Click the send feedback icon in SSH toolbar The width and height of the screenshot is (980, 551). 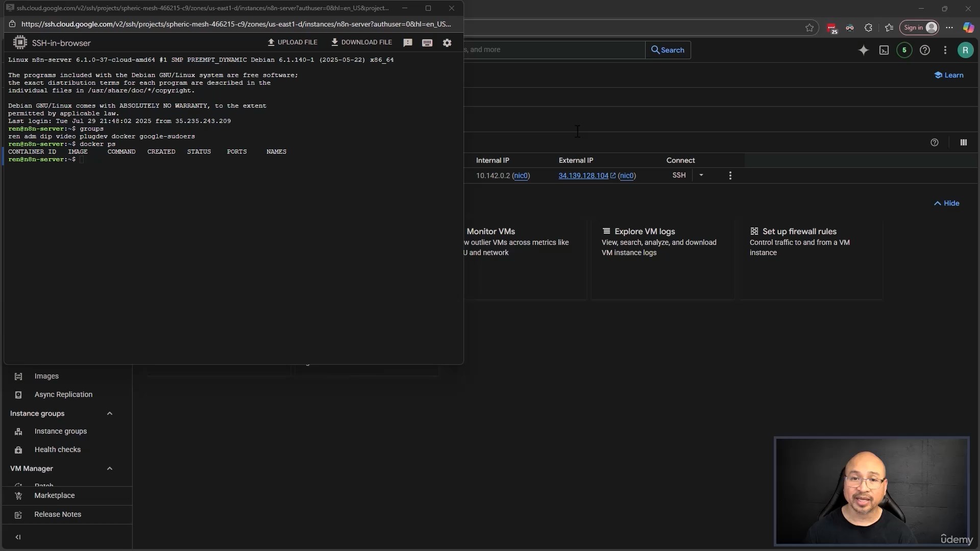[408, 43]
